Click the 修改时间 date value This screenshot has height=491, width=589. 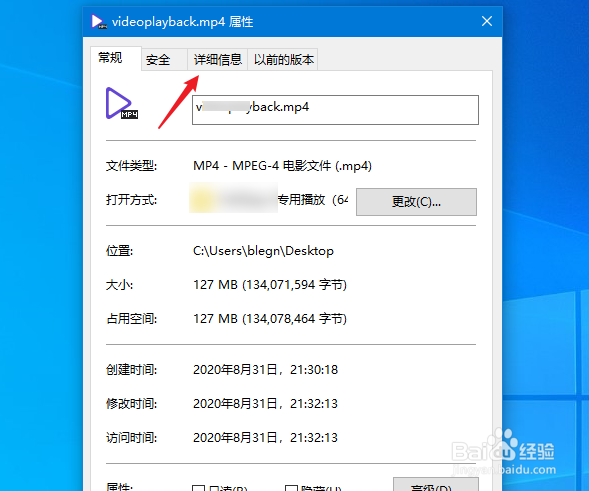click(265, 404)
